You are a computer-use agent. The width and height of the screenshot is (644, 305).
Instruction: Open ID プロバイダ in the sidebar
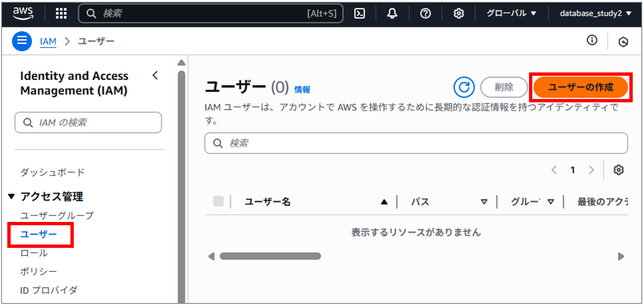[49, 290]
